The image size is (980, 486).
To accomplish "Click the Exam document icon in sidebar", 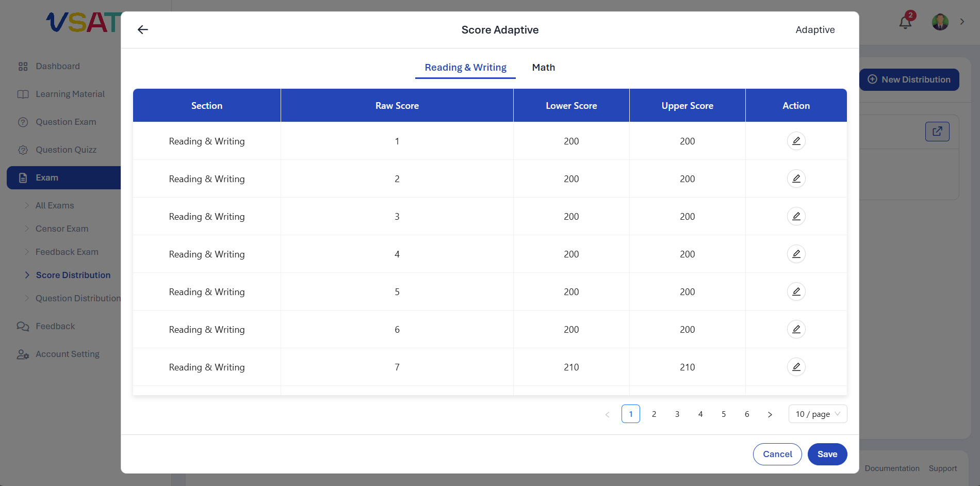I will [23, 178].
